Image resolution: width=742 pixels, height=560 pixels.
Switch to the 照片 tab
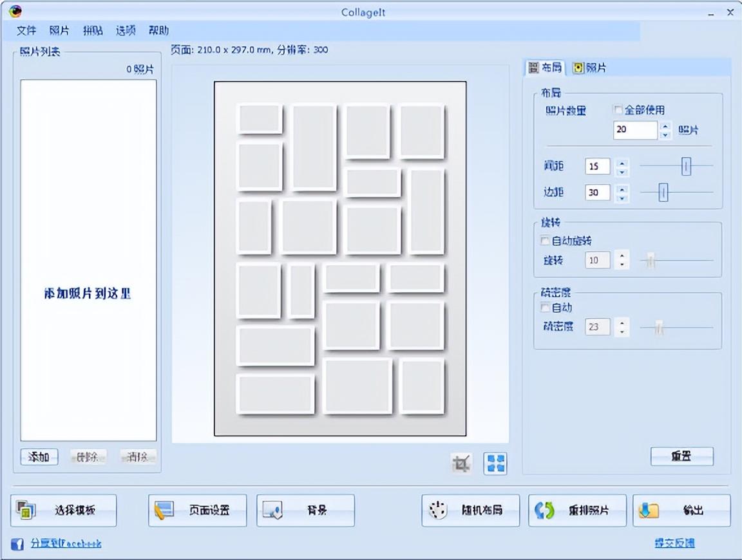click(x=589, y=68)
